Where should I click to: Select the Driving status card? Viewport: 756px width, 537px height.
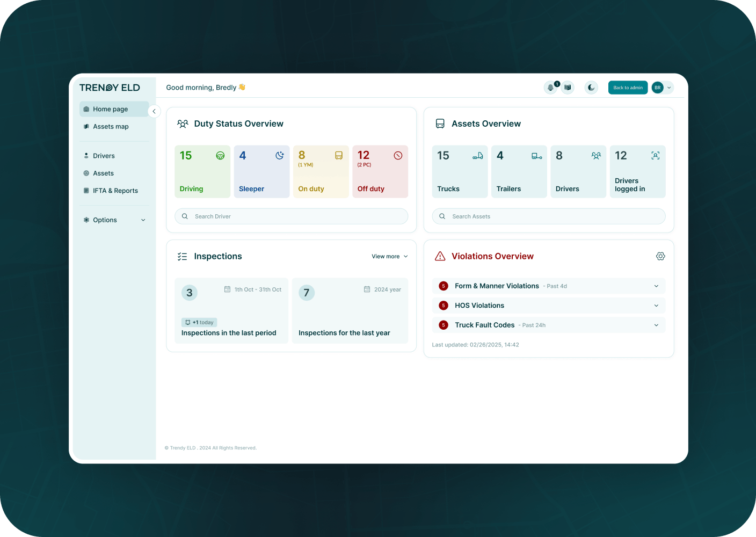click(x=202, y=172)
